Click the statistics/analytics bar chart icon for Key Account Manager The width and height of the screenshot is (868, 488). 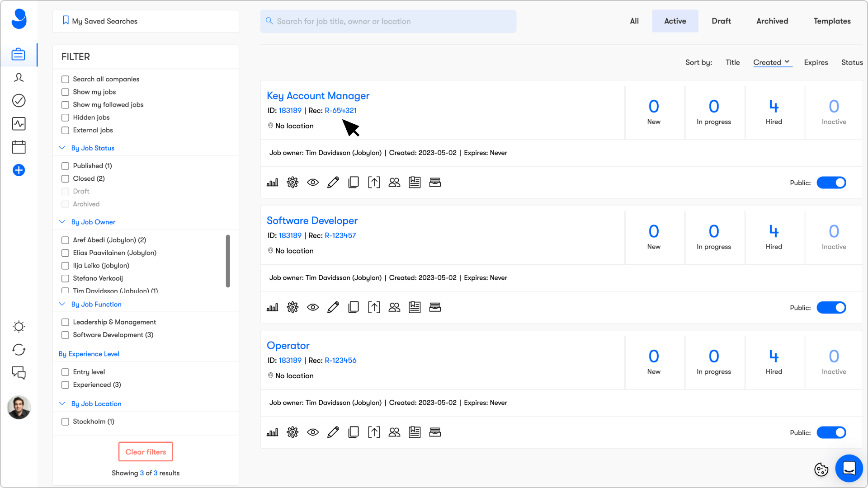[273, 183]
